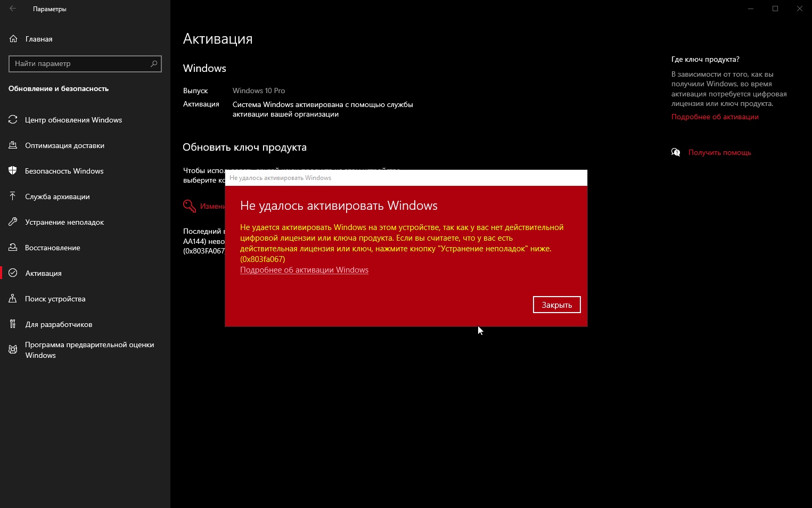Click the red product key icon
Image resolution: width=812 pixels, height=508 pixels.
[190, 206]
